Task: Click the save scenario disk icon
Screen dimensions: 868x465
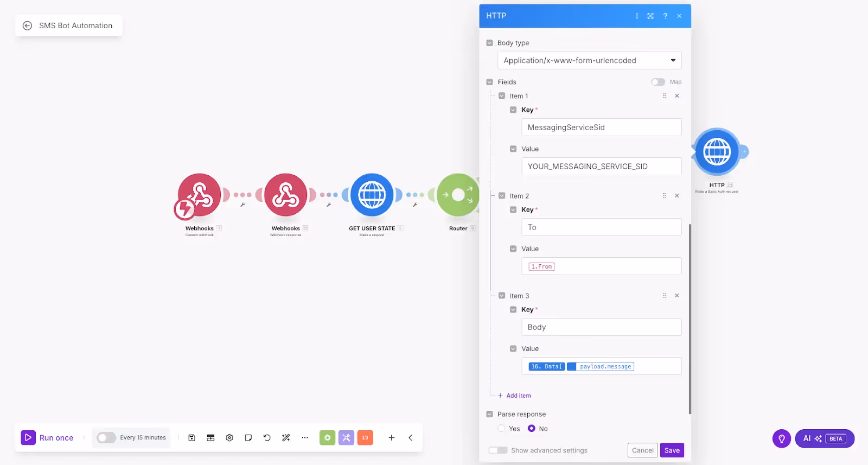Action: pyautogui.click(x=192, y=438)
